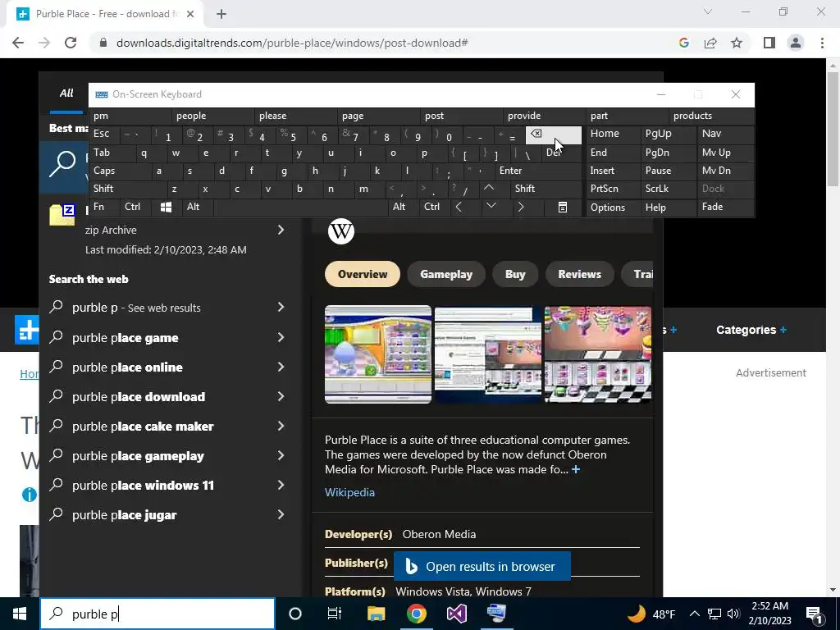The width and height of the screenshot is (840, 630).
Task: Pick the 'products' text suggestion on keyboard
Action: [711, 116]
